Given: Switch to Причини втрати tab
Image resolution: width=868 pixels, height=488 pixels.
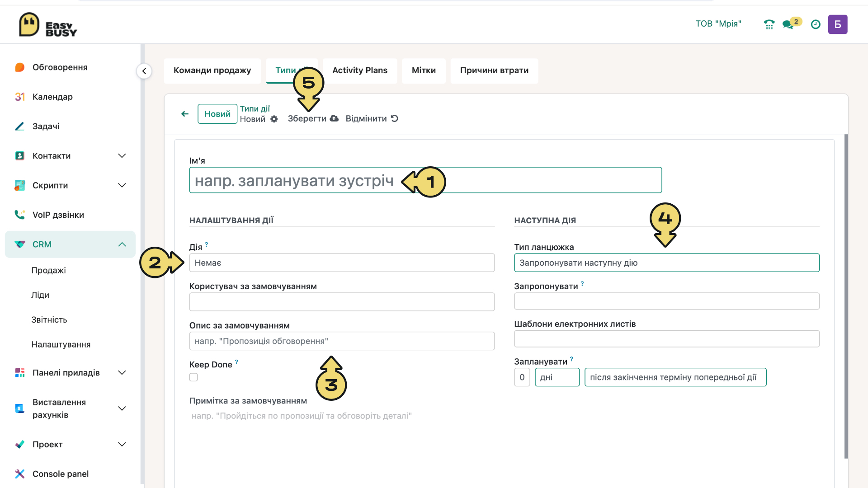Looking at the screenshot, I should 494,70.
